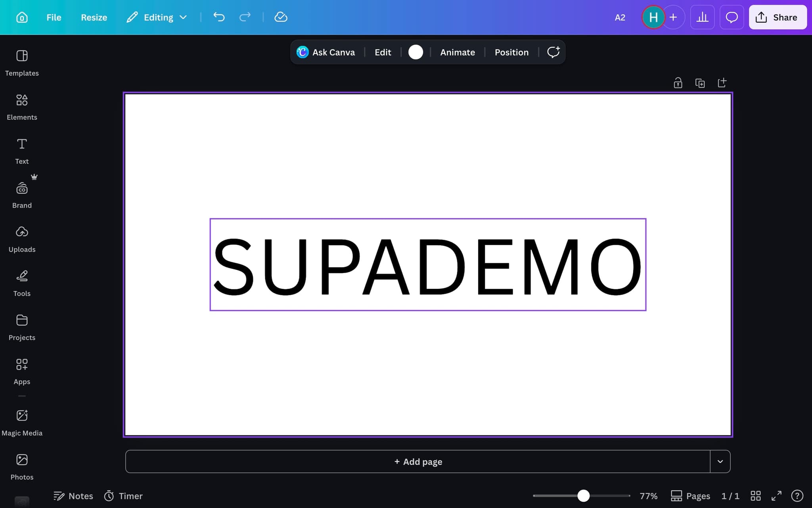Select the SUPADEMO text box
The image size is (812, 508).
pos(427,265)
